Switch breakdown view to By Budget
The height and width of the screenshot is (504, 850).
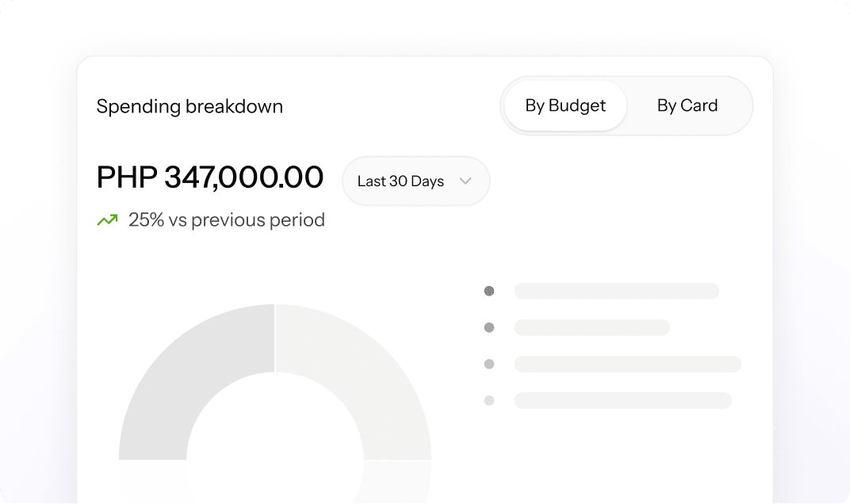click(565, 105)
